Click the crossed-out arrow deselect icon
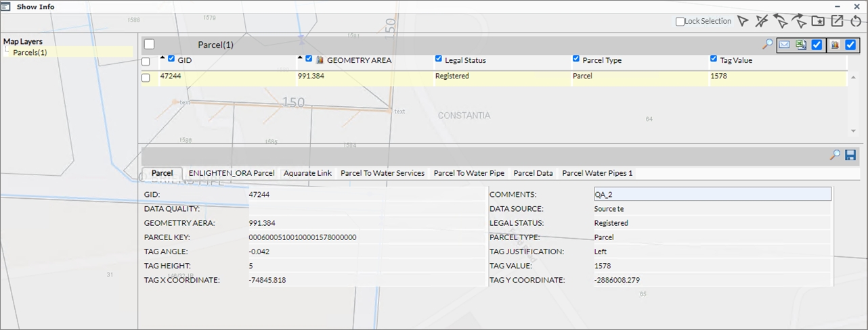868x330 pixels. tap(762, 22)
